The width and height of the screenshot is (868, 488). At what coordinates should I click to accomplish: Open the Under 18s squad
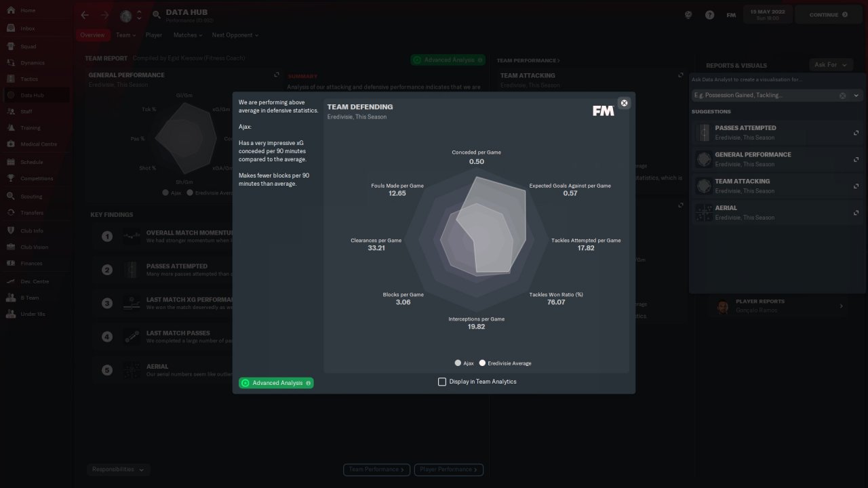point(35,314)
